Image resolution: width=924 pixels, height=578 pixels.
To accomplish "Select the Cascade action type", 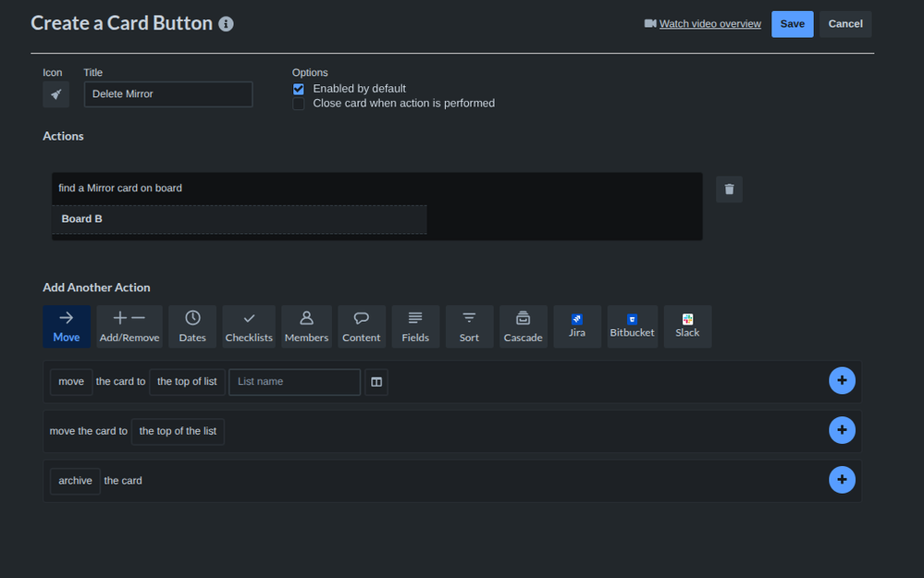I will pyautogui.click(x=523, y=326).
